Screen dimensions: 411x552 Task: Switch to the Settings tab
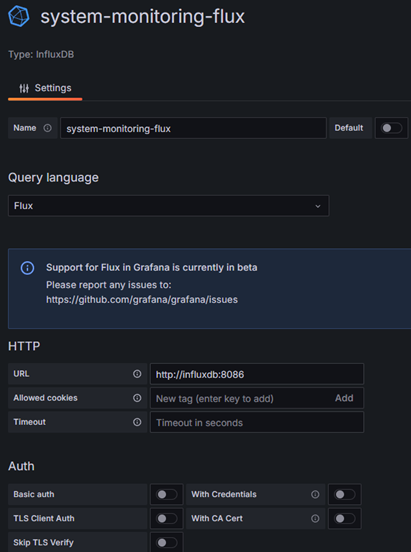(x=45, y=88)
